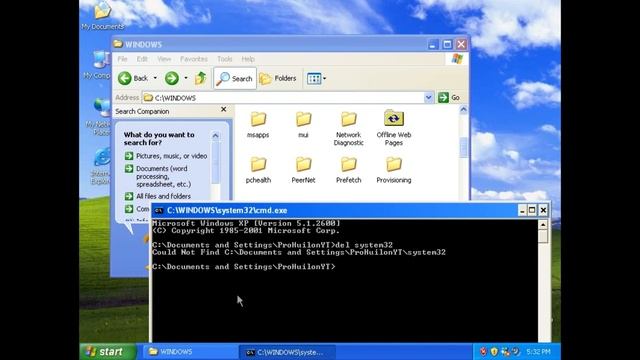
Task: Open the File menu in WINDOWS Explorer
Action: (122, 59)
